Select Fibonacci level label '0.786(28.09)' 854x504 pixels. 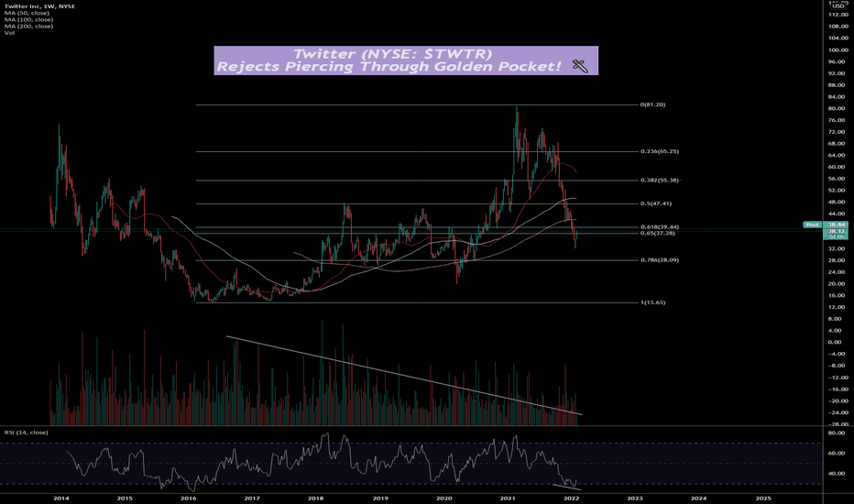point(660,260)
